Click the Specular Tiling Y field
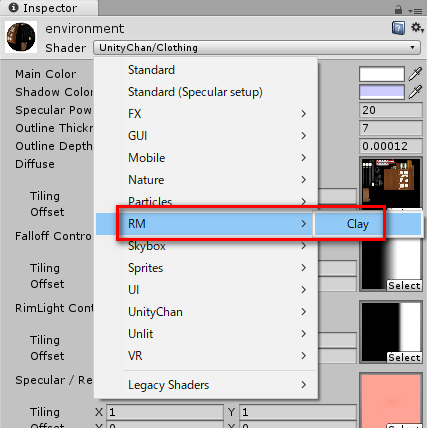The width and height of the screenshot is (427, 428). (x=298, y=412)
